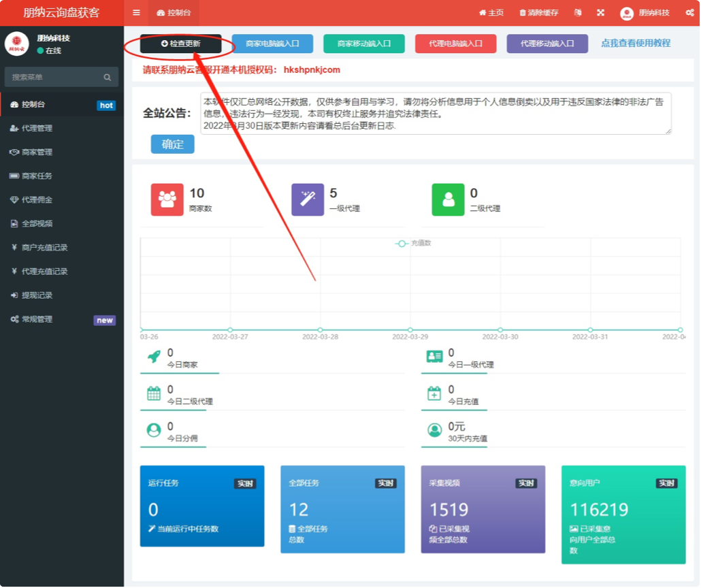Click calendar-plus icon for 今日充值

point(434,393)
